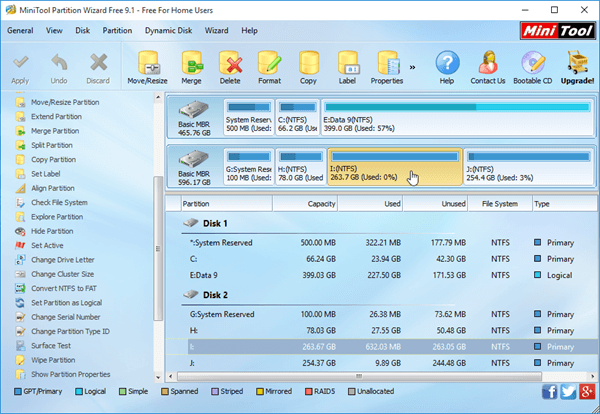
Task: Open the Google Plus icon
Action: [587, 392]
